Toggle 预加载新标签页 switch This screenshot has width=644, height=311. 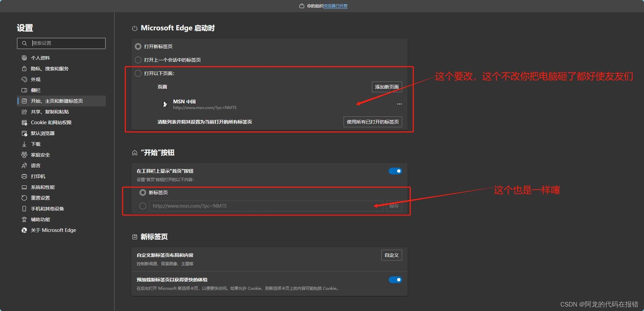[x=395, y=280]
